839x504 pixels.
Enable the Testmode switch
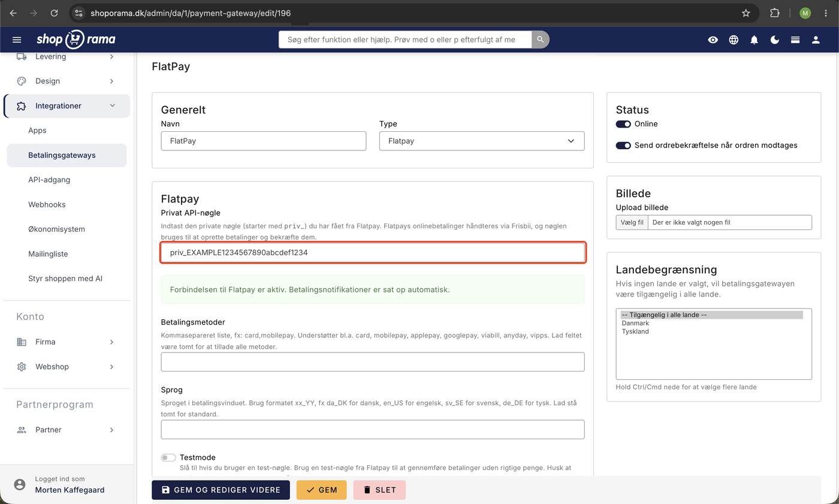coord(168,457)
